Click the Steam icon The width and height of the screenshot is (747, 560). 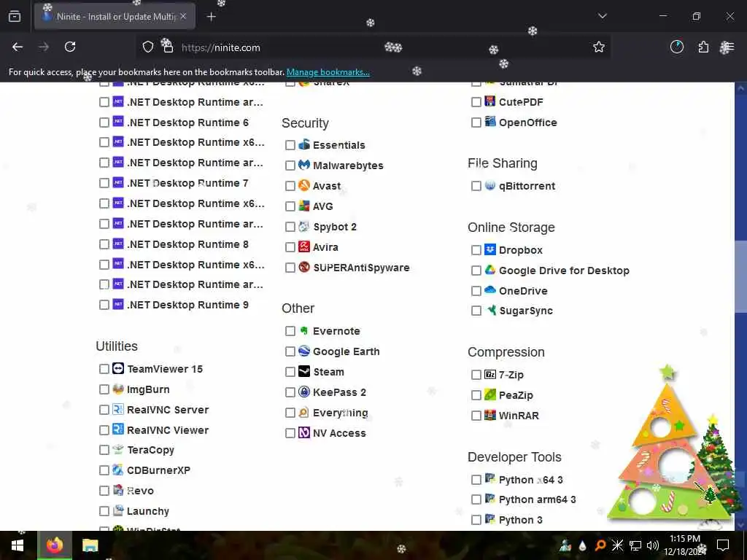pyautogui.click(x=304, y=371)
